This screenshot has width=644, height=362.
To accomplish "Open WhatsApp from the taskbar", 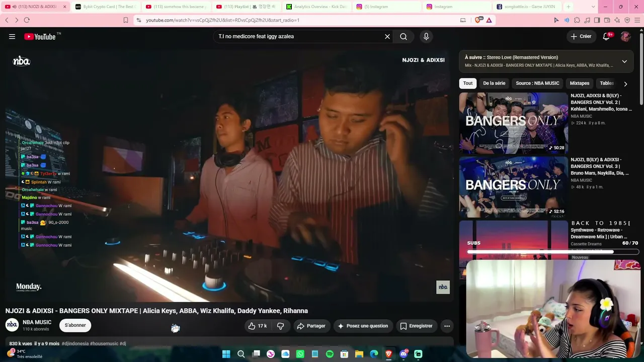I will pyautogui.click(x=300, y=354).
